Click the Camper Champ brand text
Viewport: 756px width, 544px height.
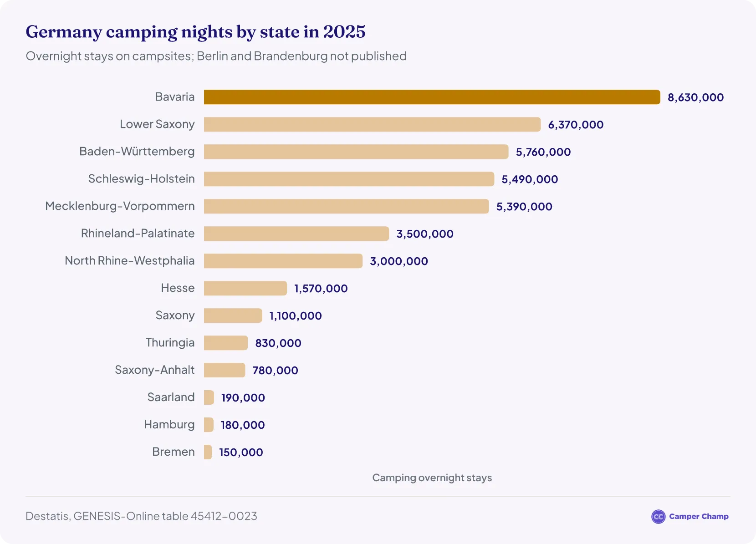[x=699, y=517]
